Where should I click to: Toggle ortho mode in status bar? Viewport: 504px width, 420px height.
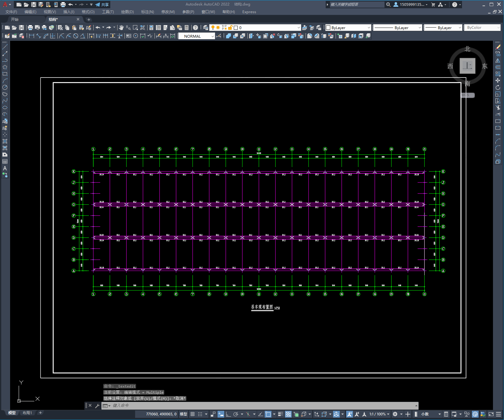228,414
